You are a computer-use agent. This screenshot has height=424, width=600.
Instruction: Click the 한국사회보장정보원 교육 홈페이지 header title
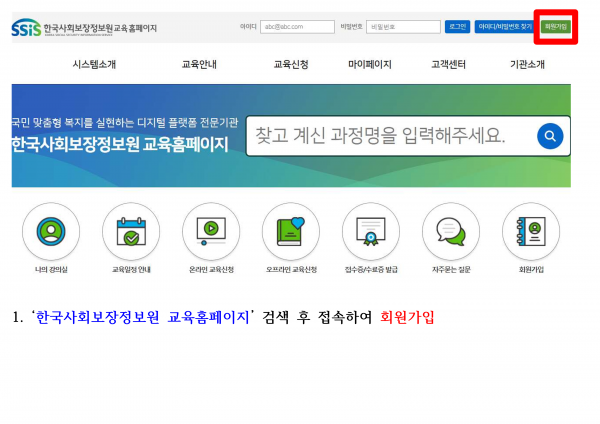100,28
